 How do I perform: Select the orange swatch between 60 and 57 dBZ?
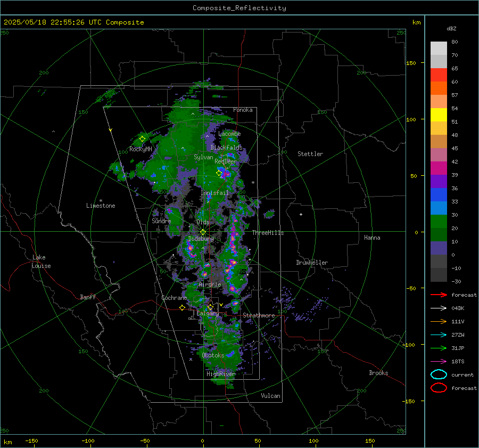[x=439, y=88]
